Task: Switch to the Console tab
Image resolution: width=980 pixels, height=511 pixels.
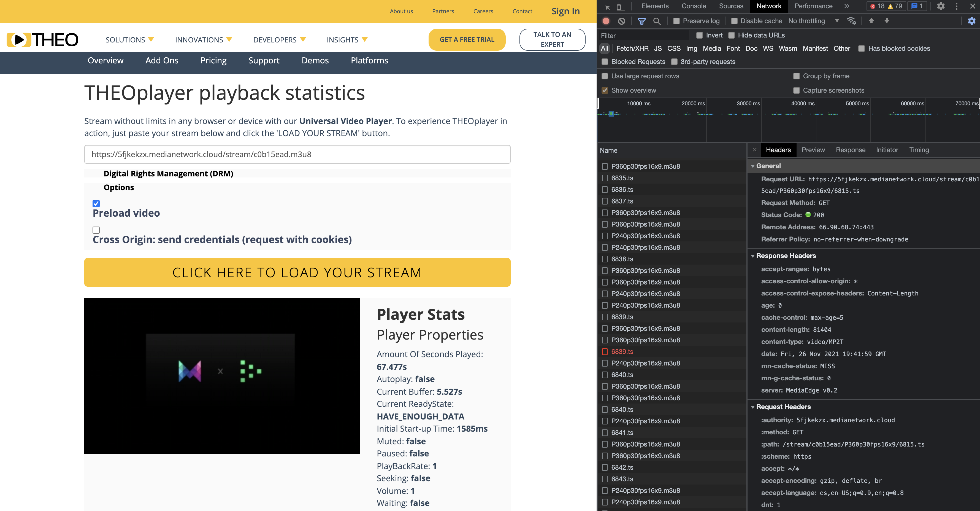Action: (694, 6)
